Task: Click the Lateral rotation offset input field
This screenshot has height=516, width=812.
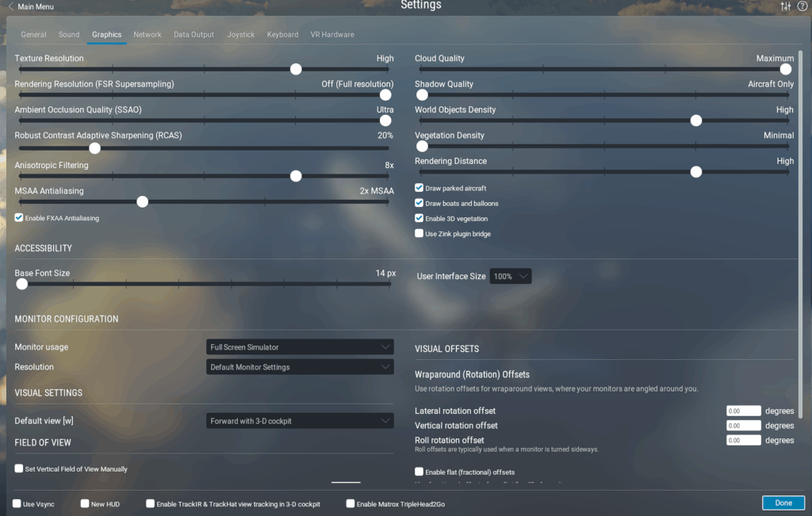Action: [743, 411]
